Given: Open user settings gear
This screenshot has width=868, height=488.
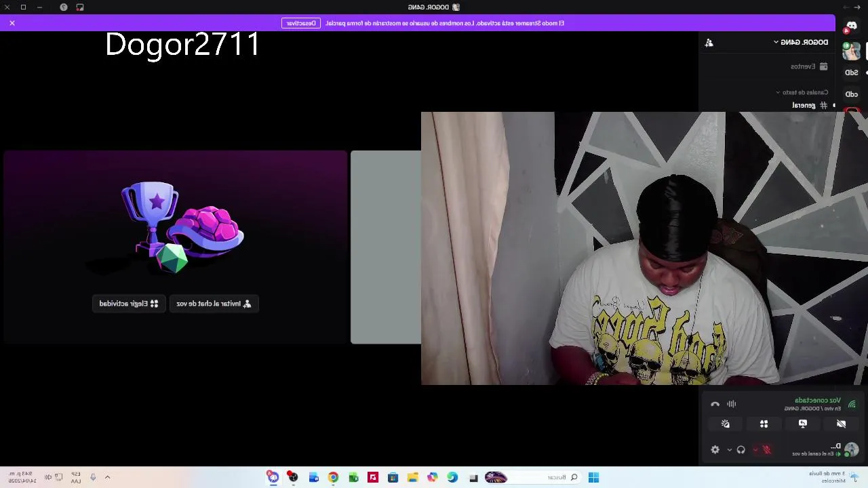Looking at the screenshot, I should 715,449.
